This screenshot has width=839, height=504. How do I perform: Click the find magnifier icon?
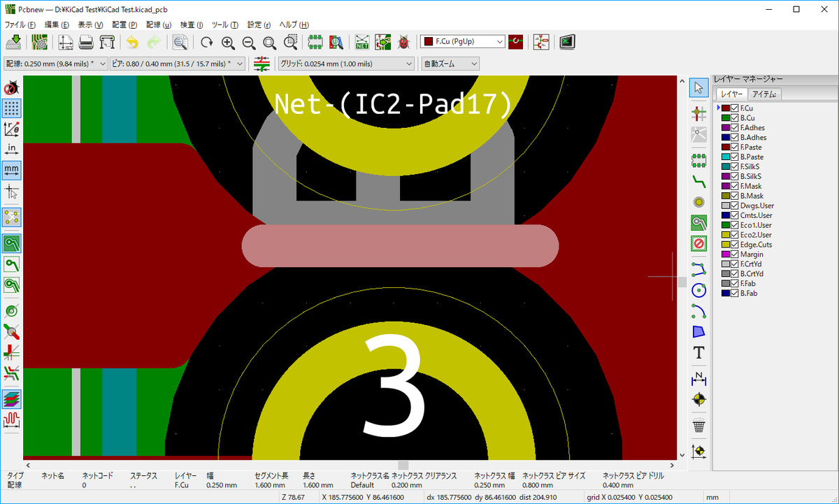click(x=180, y=42)
